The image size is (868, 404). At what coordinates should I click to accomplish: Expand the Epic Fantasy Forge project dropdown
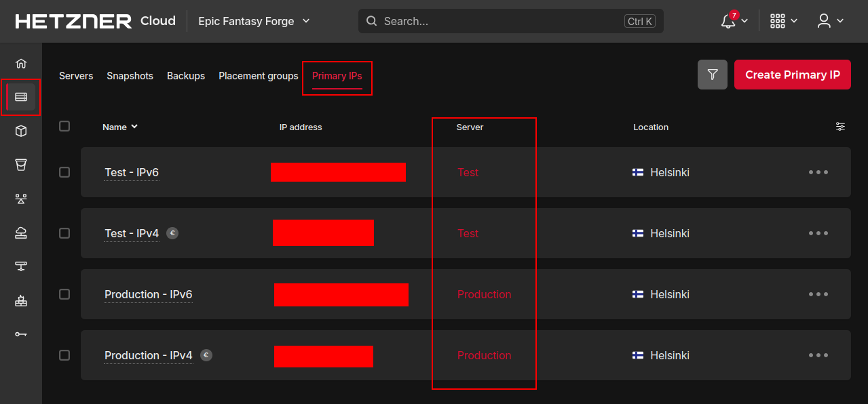254,21
